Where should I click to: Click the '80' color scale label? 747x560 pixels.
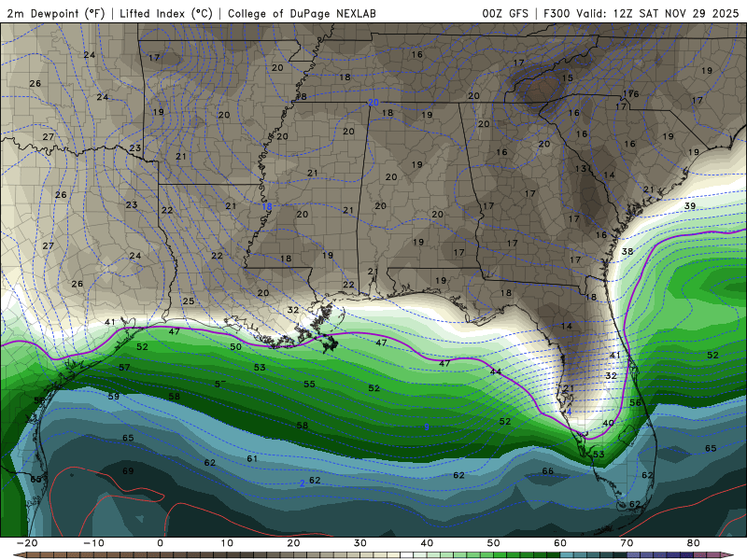pyautogui.click(x=694, y=543)
